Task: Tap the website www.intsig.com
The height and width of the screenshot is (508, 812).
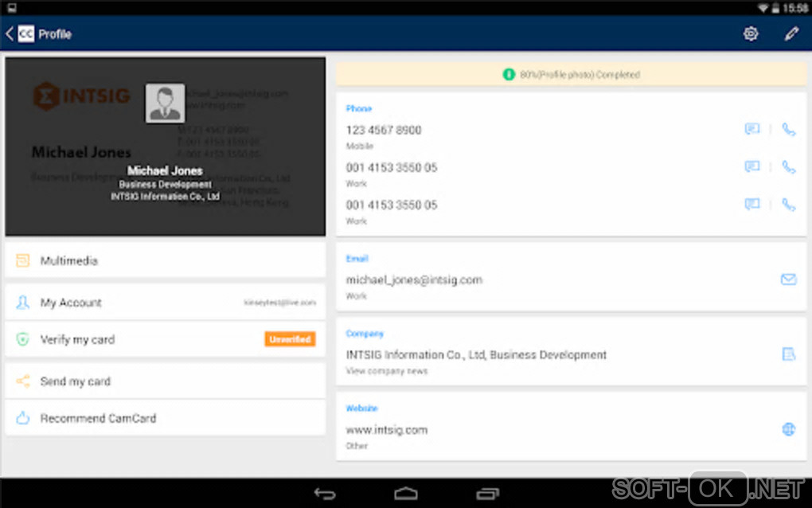Action: [x=386, y=430]
